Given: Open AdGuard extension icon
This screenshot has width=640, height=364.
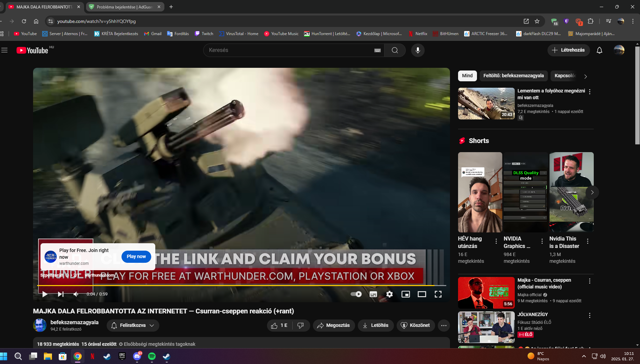Looking at the screenshot, I should (554, 21).
